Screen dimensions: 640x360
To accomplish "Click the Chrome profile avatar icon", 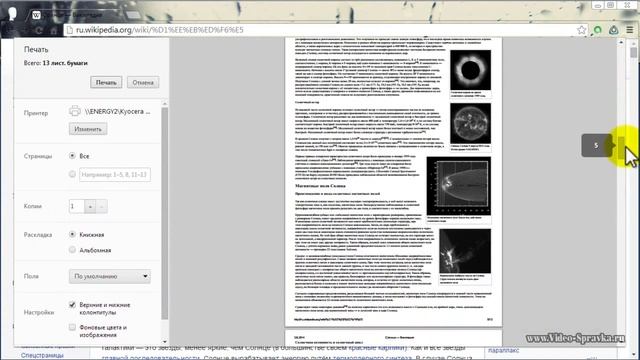I will (13, 14).
